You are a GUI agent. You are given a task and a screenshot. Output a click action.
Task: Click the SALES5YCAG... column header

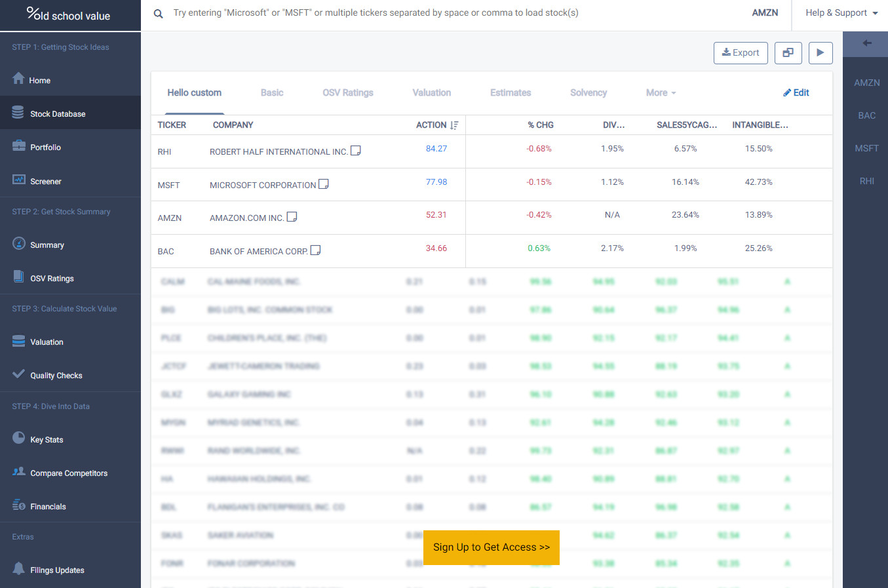687,125
